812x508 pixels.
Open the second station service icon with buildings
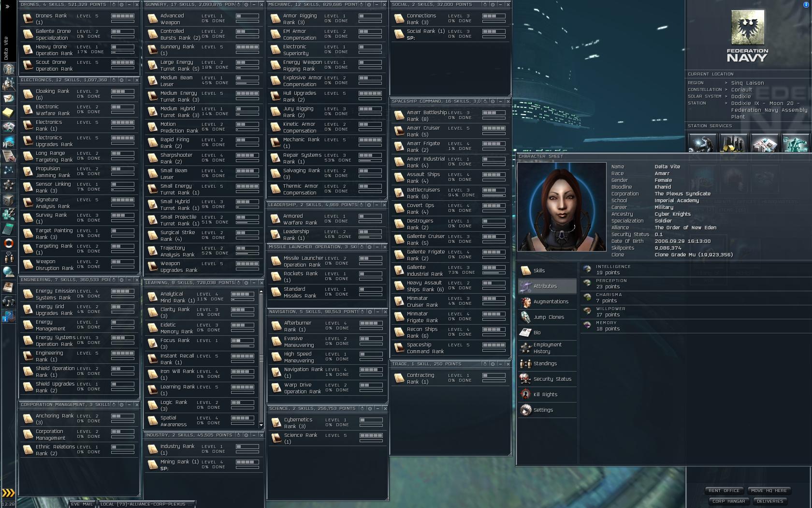click(x=733, y=143)
